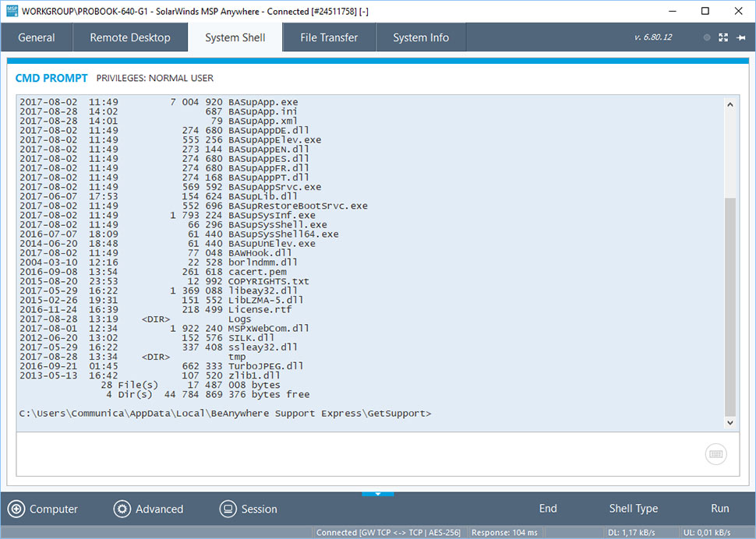Click the shell output scrollbar thumb
Viewport: 756px width, 539px height.
(730, 306)
